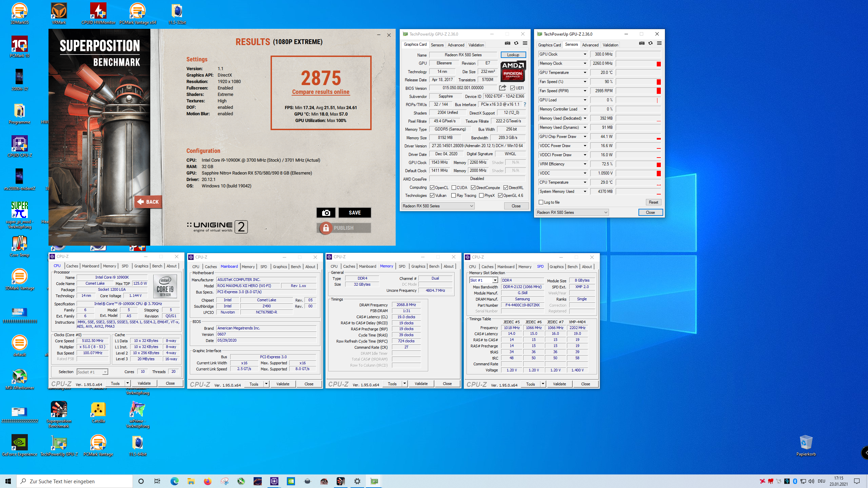Click the Lookup button in GPU-Z

tap(513, 55)
